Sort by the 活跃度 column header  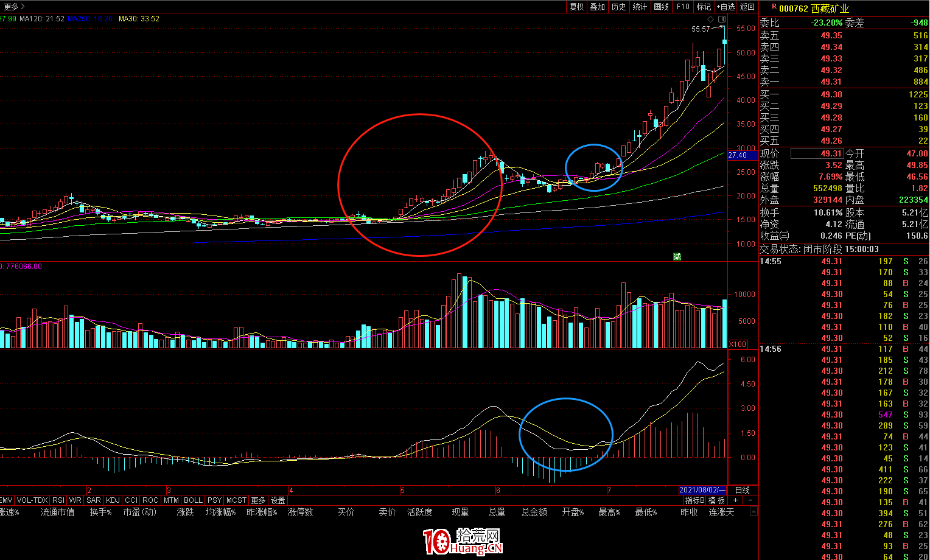tap(420, 512)
